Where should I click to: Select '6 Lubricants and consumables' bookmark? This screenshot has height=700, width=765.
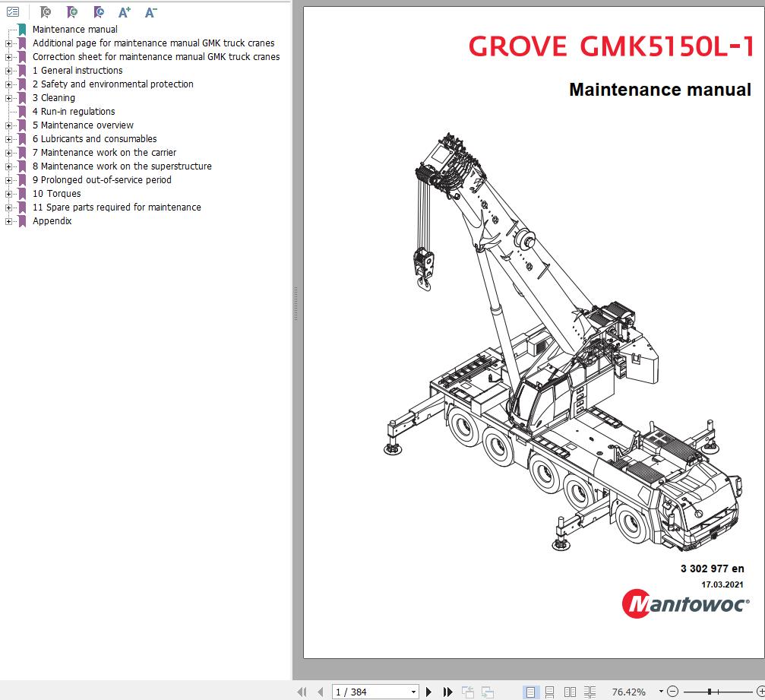(x=94, y=139)
